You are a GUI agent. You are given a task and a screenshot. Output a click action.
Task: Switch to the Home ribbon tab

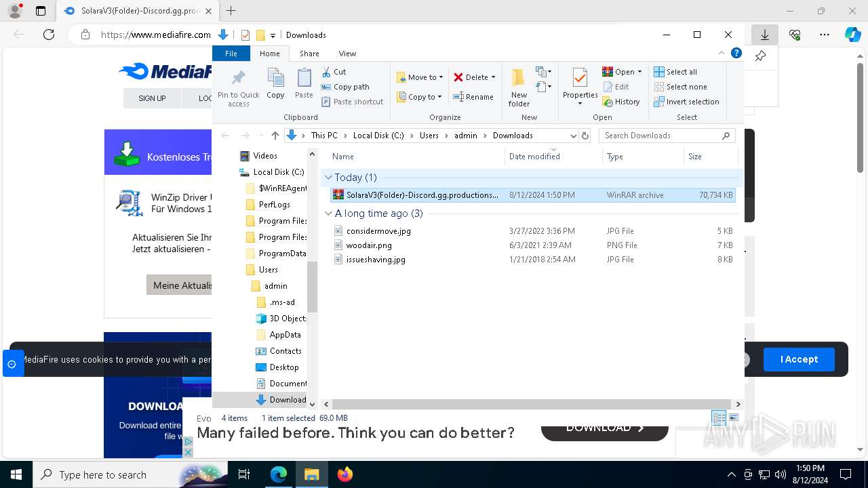pyautogui.click(x=269, y=54)
